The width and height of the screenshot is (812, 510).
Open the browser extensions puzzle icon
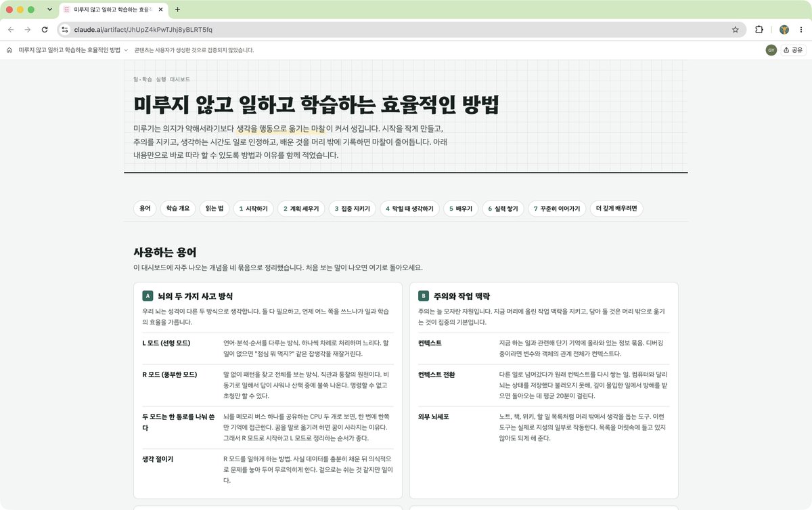(759, 30)
